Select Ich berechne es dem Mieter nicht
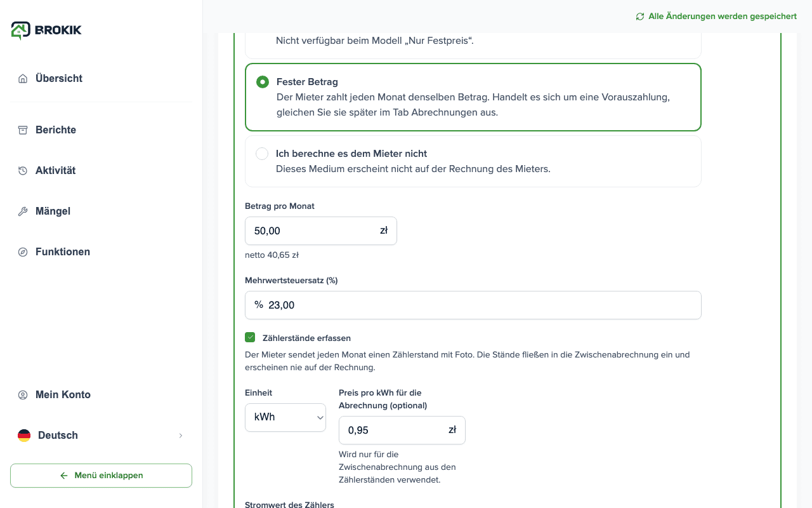This screenshot has height=508, width=812. (x=262, y=154)
